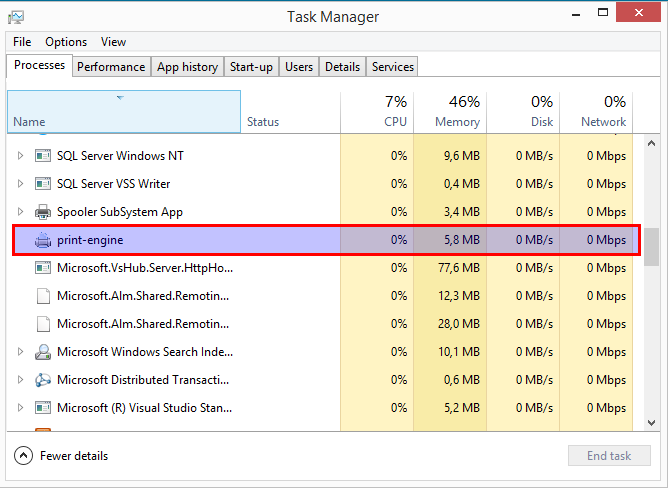The width and height of the screenshot is (668, 488).
Task: Select Microsoft.VsHub.Server.HttpHo... row name
Action: coord(145,268)
